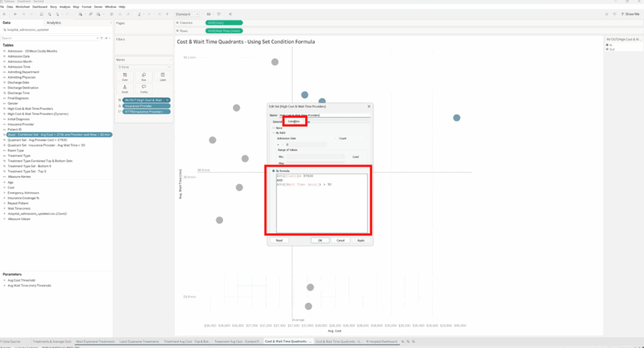This screenshot has height=348, width=644.
Task: Click the Share icon in toolbar
Action: (230, 14)
